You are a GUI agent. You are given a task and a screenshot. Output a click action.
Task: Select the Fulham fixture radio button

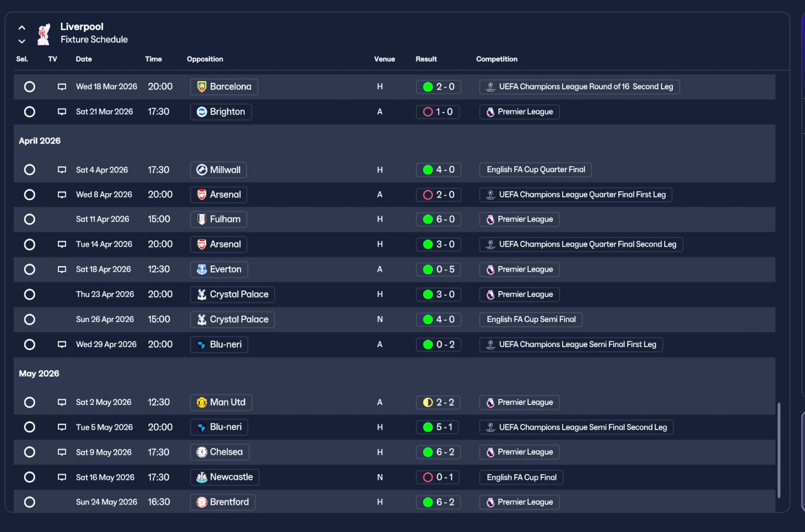(30, 219)
